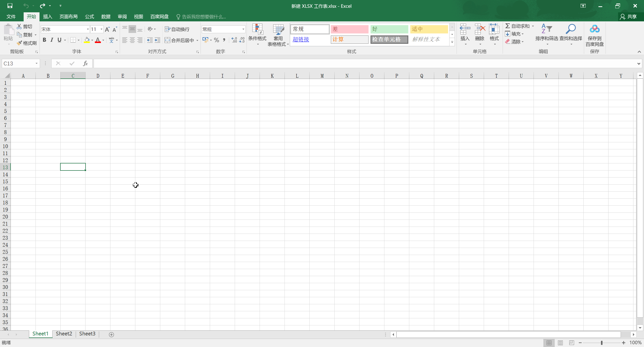Open the Fill (填充) dropdown

coord(514,34)
